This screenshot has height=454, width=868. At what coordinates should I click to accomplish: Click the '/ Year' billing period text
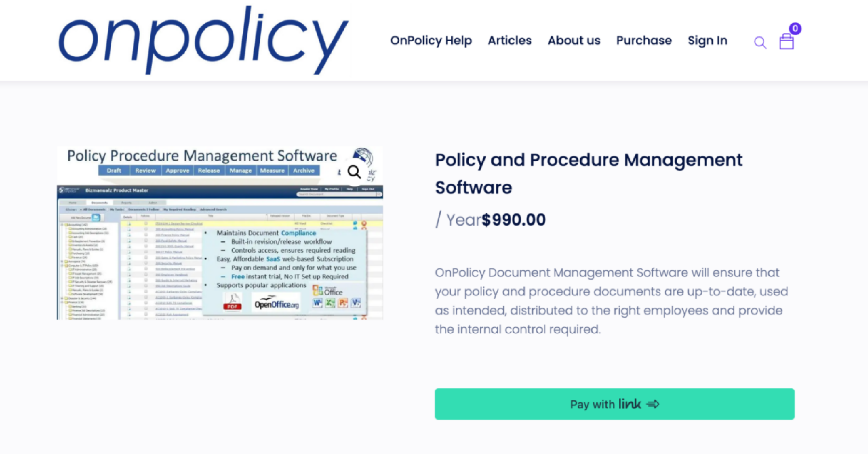(458, 220)
